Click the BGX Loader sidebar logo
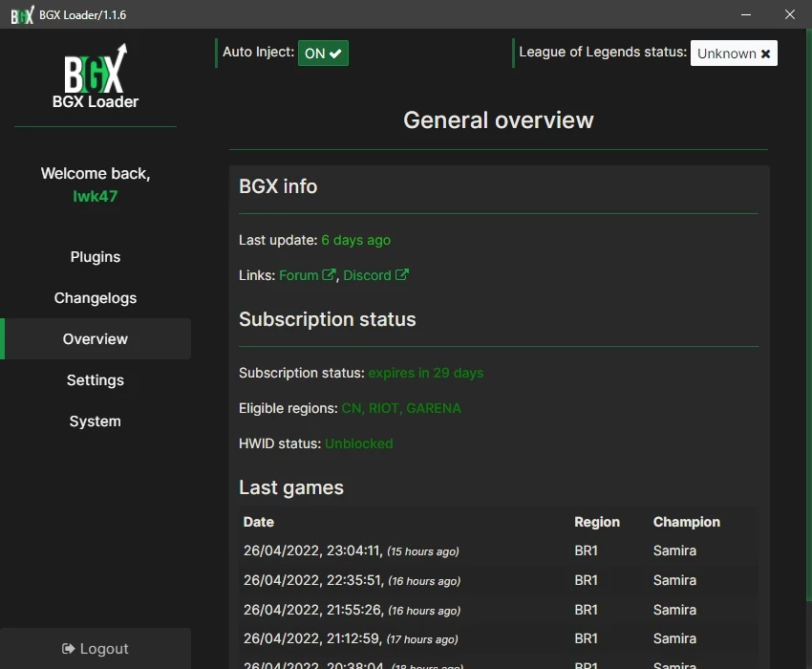 click(96, 76)
